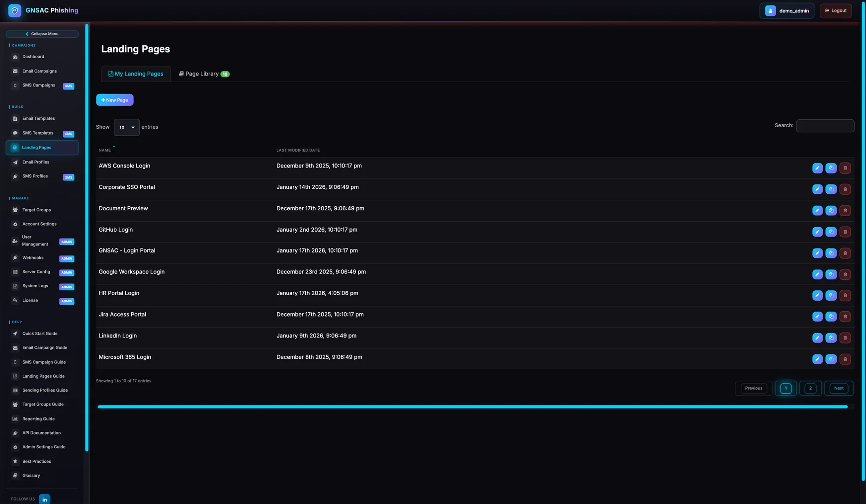
Task: Go to page 2 of the table
Action: (810, 388)
